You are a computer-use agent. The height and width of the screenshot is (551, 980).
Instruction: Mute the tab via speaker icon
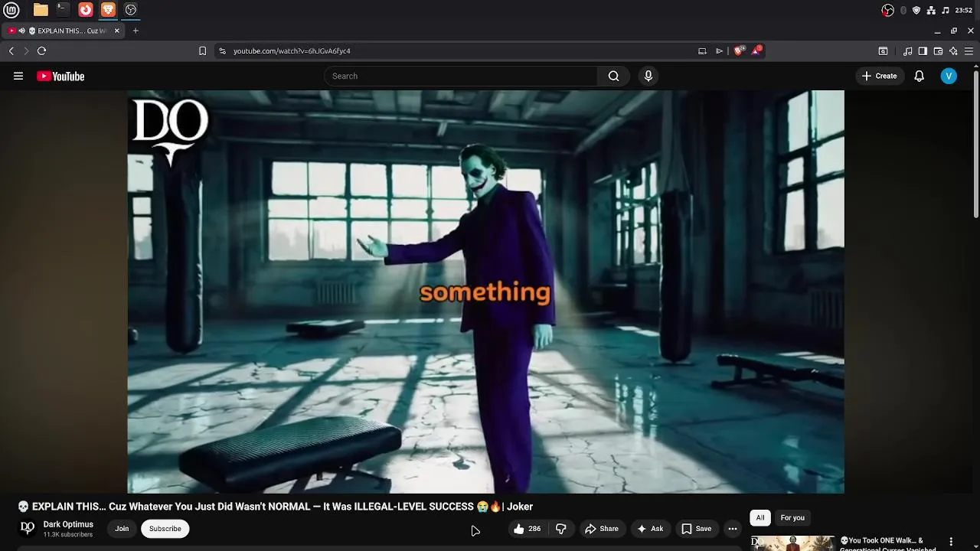coord(21,31)
